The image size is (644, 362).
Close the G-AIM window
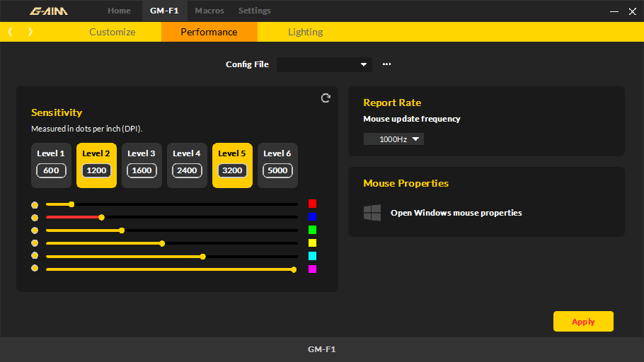632,11
